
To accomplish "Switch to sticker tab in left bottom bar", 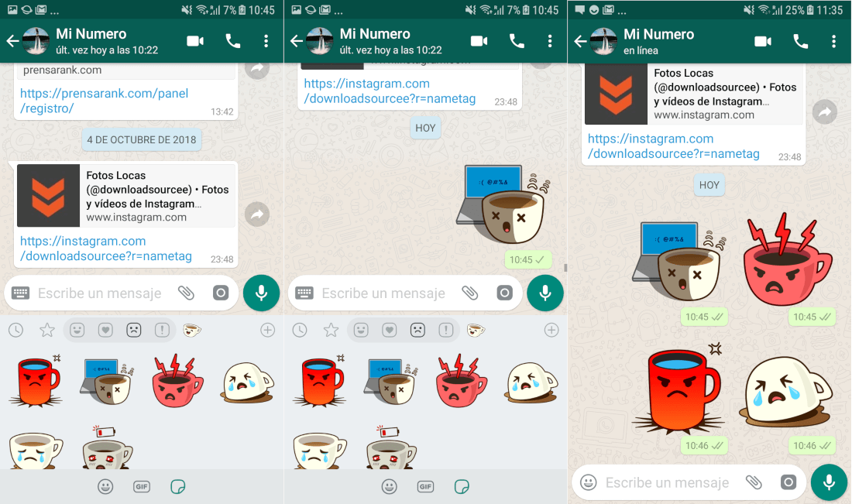I will [177, 487].
